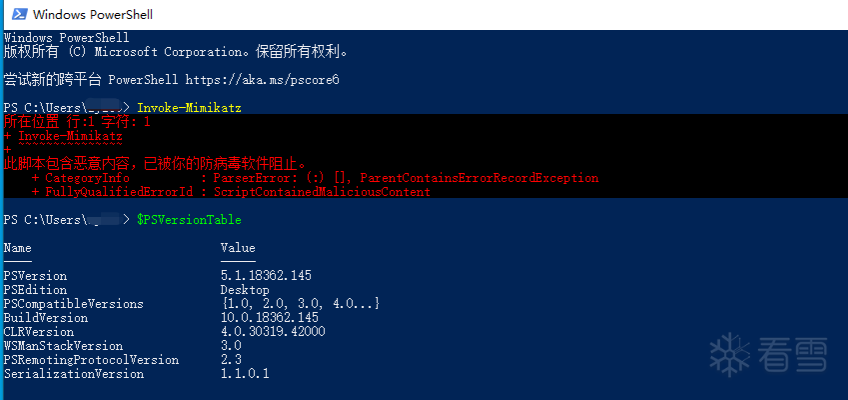Select the red "+ Invoke-Mimikatz" error line
The height and width of the screenshot is (400, 848).
click(x=63, y=135)
